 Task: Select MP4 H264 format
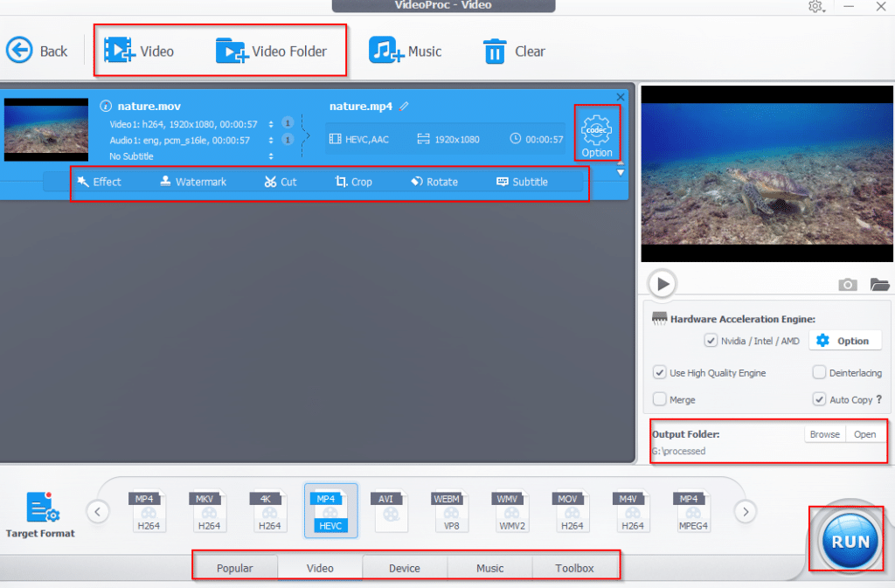tap(149, 511)
